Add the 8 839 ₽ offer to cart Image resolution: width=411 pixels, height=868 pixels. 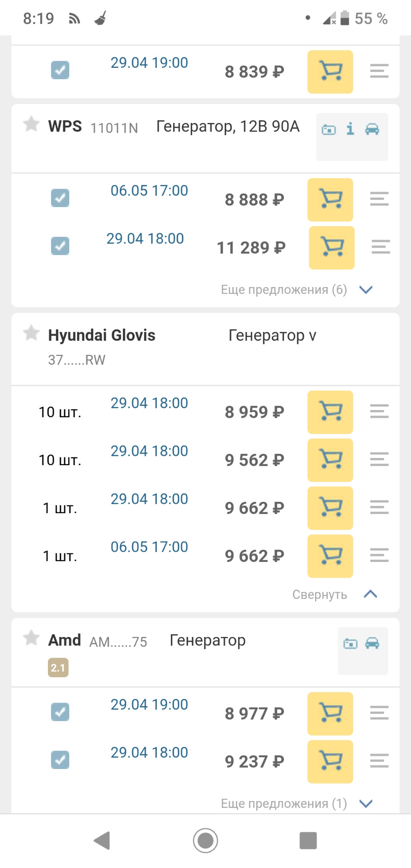click(330, 71)
